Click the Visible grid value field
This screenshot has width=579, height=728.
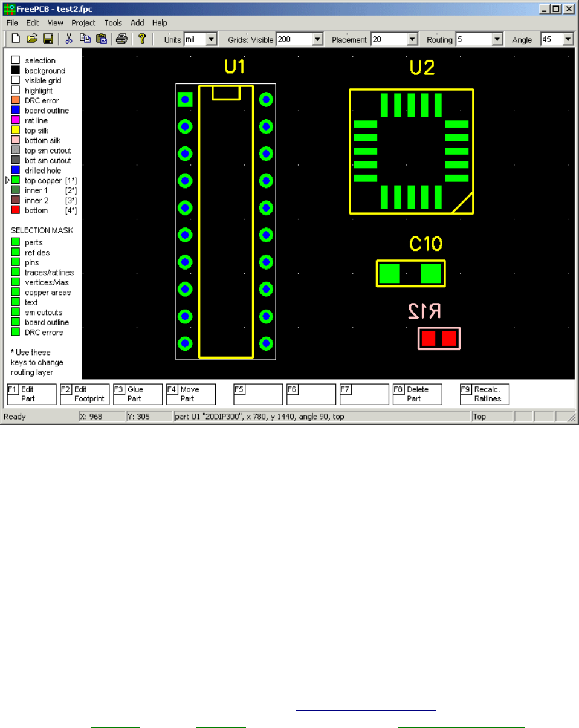click(x=294, y=39)
